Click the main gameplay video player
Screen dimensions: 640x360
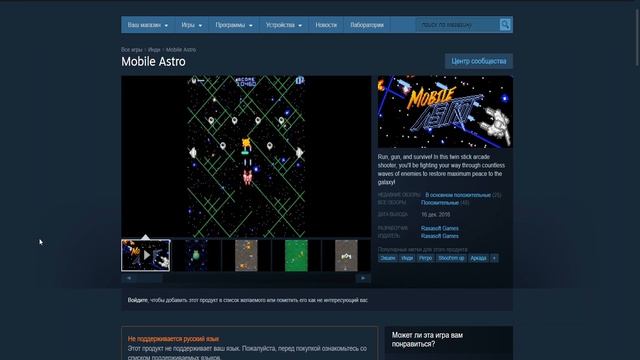pos(246,156)
